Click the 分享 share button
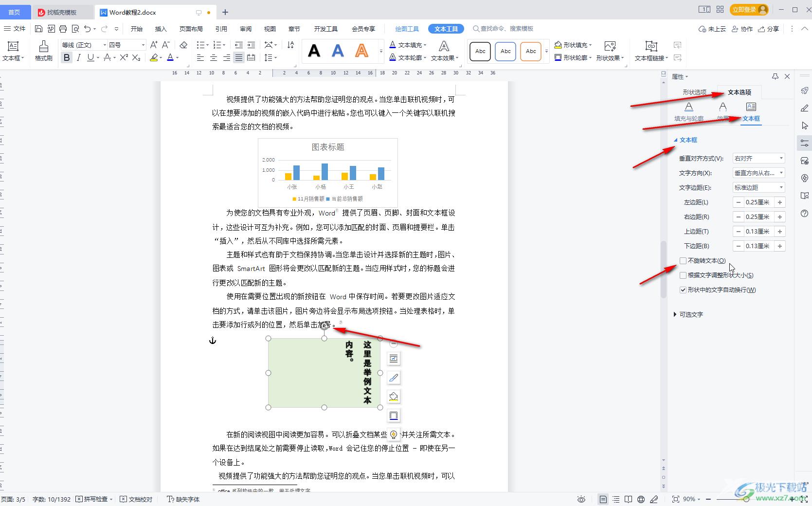The width and height of the screenshot is (812, 506). pyautogui.click(x=769, y=29)
